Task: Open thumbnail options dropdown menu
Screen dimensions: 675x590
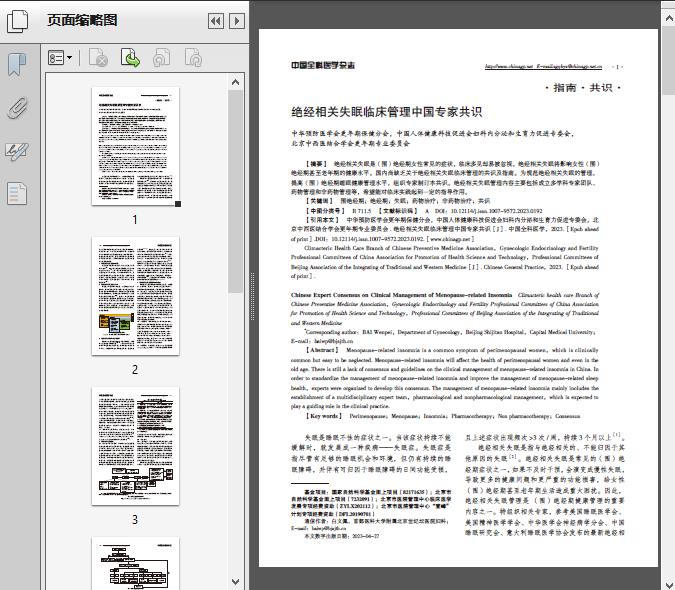Action: [60, 58]
